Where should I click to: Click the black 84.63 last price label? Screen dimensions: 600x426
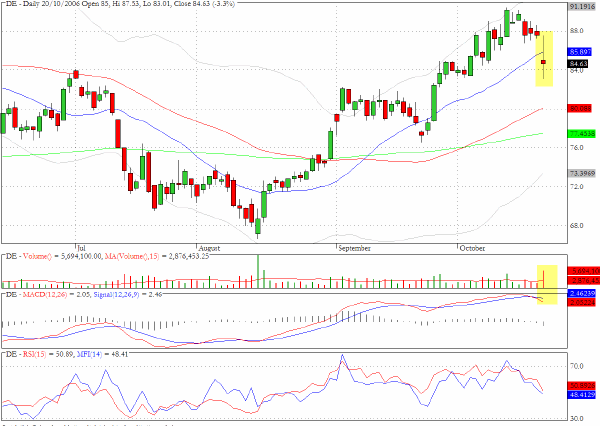click(578, 63)
